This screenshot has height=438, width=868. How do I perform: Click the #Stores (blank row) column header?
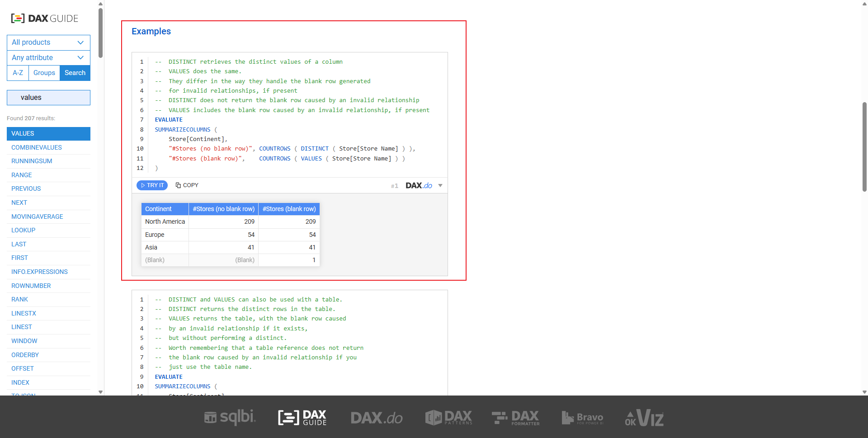pyautogui.click(x=289, y=209)
